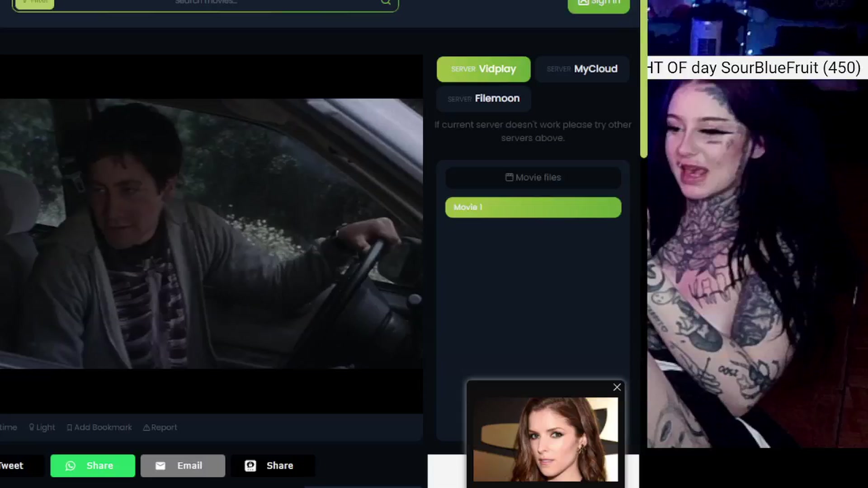Report the video with the Report link
868x488 pixels.
160,427
